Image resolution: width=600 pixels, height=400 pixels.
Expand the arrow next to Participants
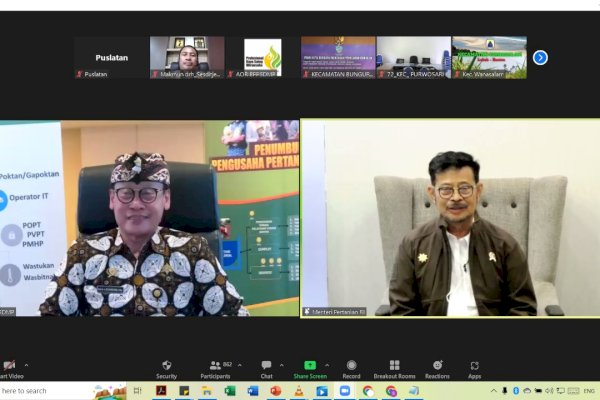240,365
